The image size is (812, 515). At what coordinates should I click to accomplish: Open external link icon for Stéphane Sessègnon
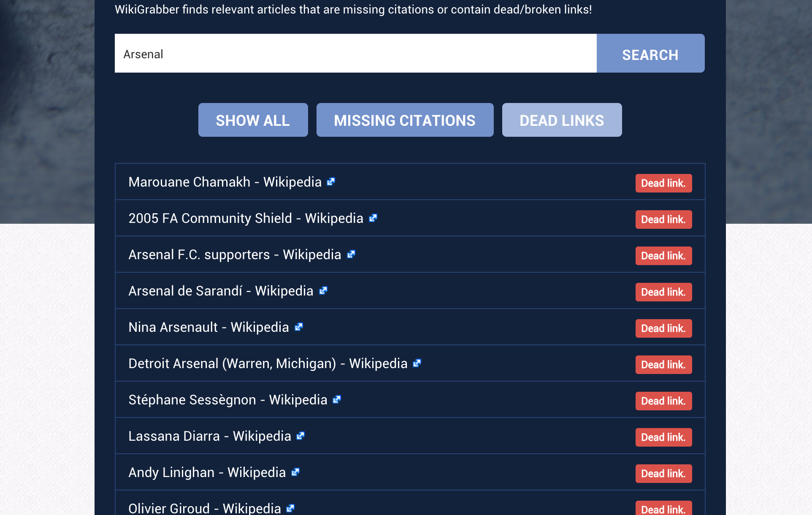pyautogui.click(x=337, y=399)
